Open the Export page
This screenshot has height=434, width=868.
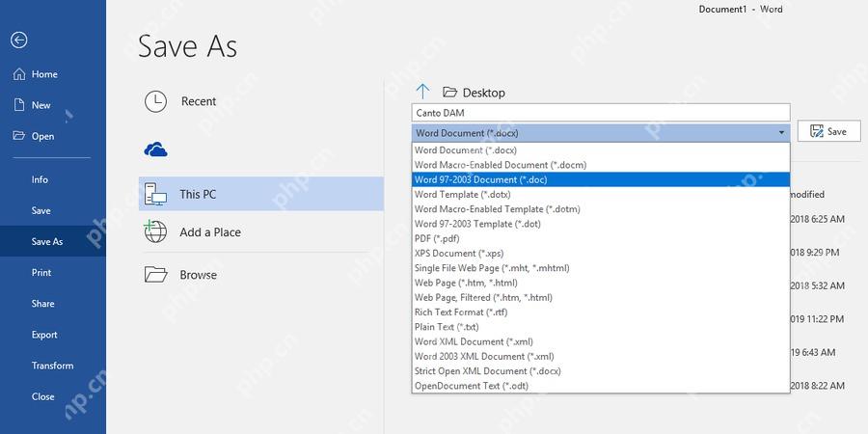(x=44, y=335)
